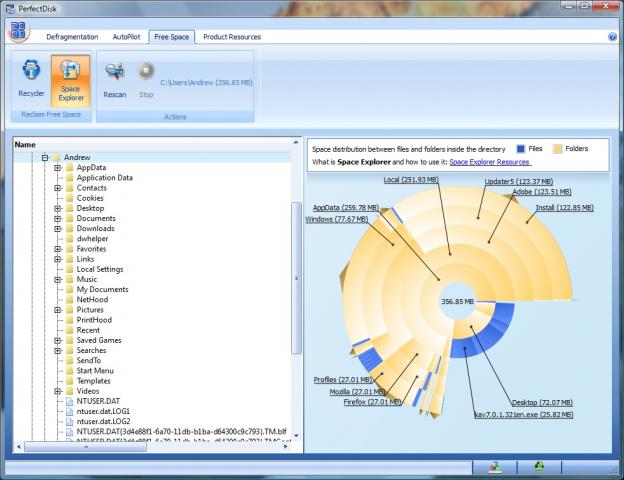The image size is (624, 480).
Task: Select the NTUSER.DAT{3d4e88f1...}.TM.blf file
Action: tap(181, 431)
